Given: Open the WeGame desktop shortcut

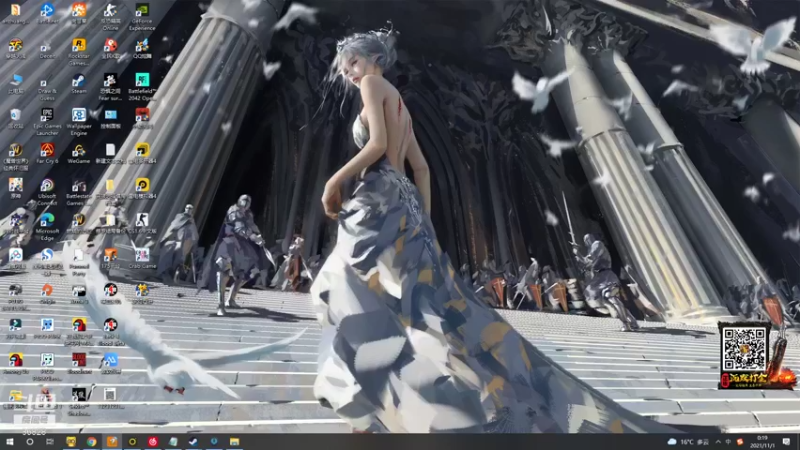Looking at the screenshot, I should coord(79,153).
